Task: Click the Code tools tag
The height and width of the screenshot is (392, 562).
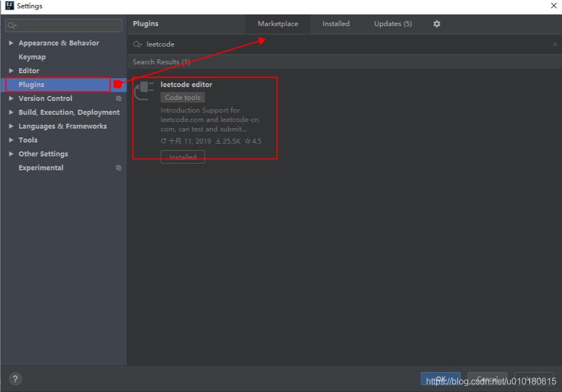Action: 183,98
